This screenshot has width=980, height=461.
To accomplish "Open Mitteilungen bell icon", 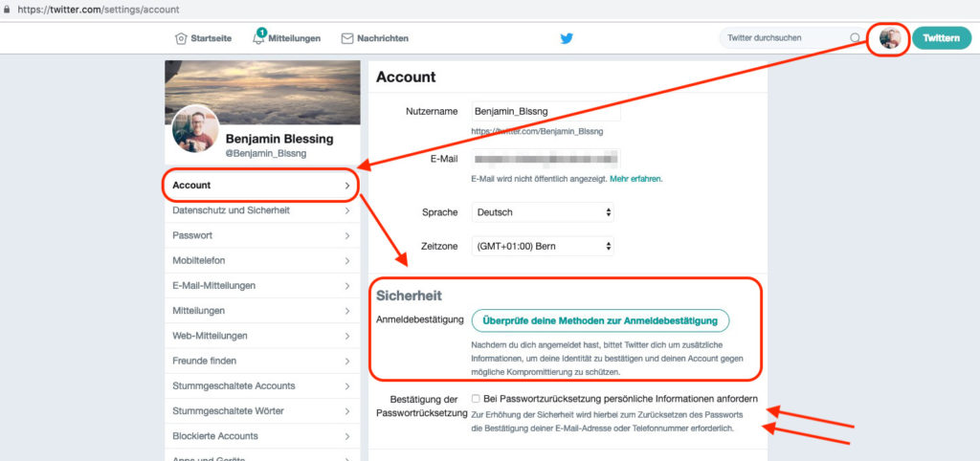I will [259, 37].
